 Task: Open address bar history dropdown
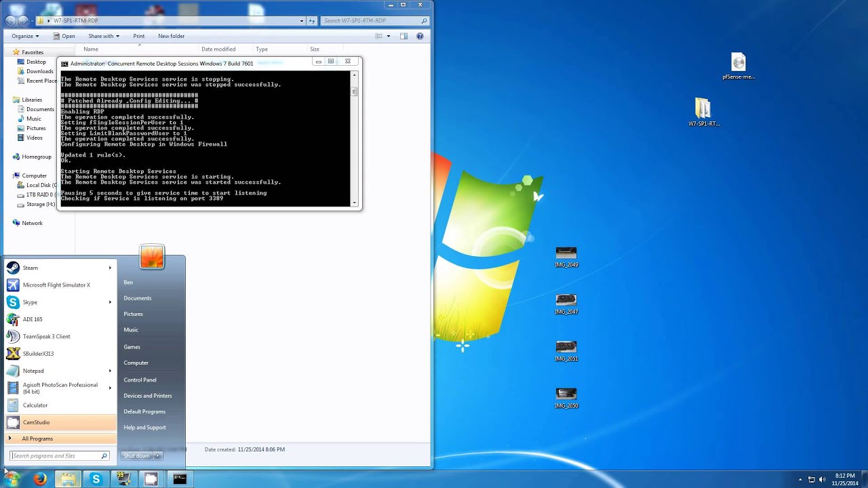pos(302,21)
